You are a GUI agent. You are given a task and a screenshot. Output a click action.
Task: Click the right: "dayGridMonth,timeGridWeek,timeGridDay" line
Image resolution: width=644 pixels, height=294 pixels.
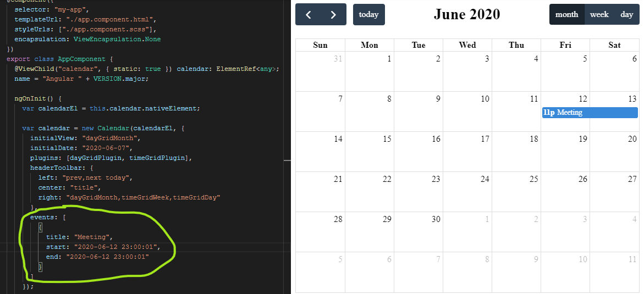pos(129,197)
